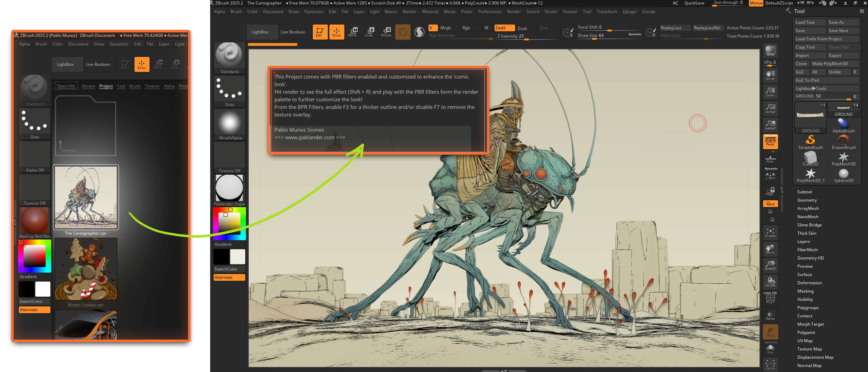
Task: Activate the Rotate tool in main toolbar
Action: [386, 32]
